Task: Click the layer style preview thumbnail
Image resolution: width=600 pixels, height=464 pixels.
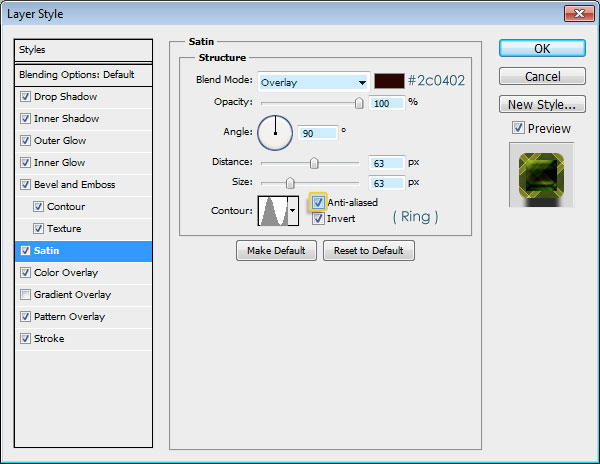Action: (540, 174)
